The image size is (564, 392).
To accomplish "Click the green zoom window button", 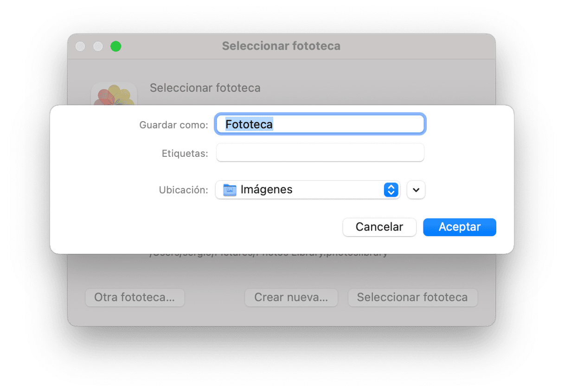I will [115, 46].
